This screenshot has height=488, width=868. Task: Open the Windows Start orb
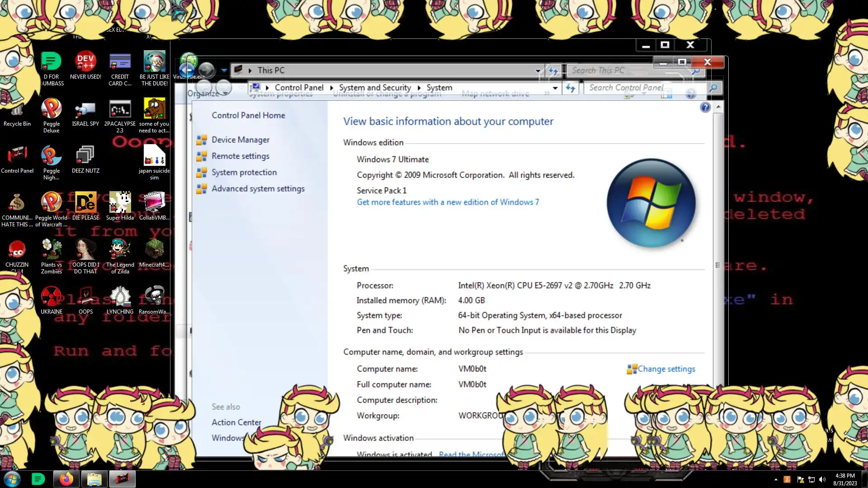pyautogui.click(x=12, y=479)
